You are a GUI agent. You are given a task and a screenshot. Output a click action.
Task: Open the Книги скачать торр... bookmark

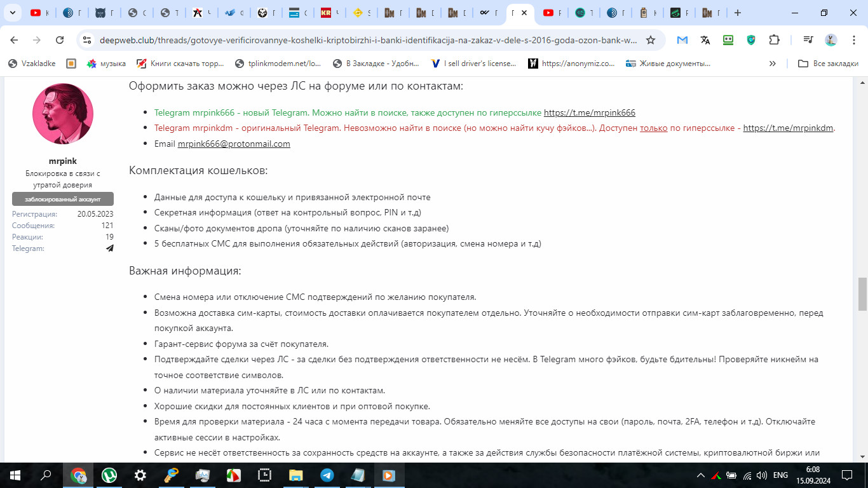coord(180,64)
